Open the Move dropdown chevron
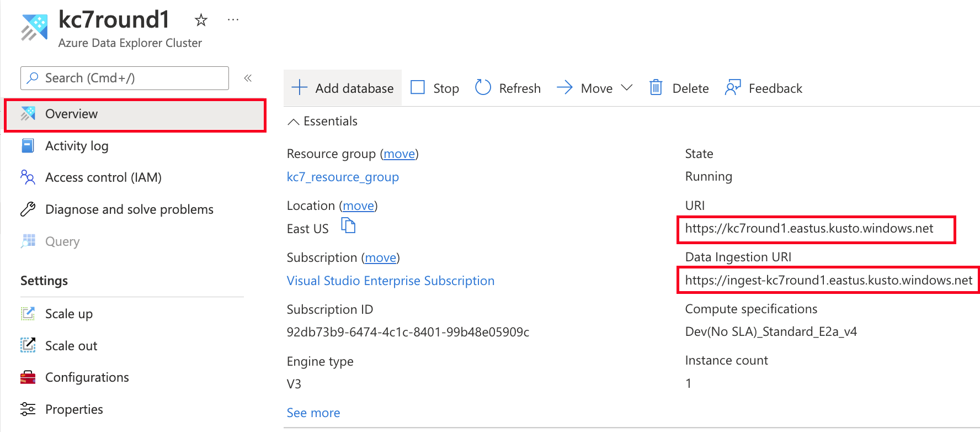980x432 pixels. (x=626, y=87)
